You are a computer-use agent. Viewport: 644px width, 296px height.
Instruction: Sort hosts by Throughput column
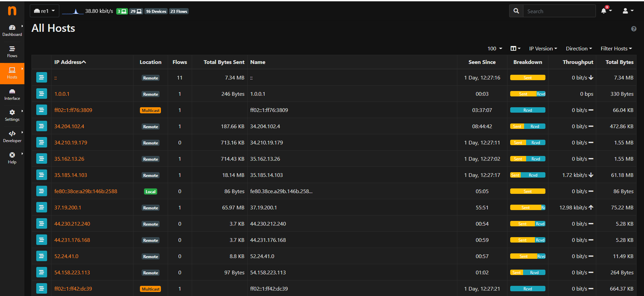tap(578, 62)
